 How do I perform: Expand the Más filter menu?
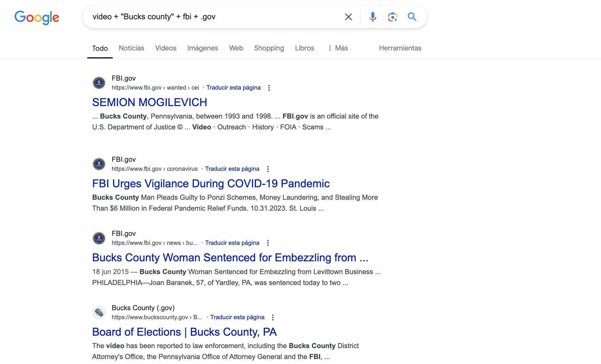click(338, 48)
